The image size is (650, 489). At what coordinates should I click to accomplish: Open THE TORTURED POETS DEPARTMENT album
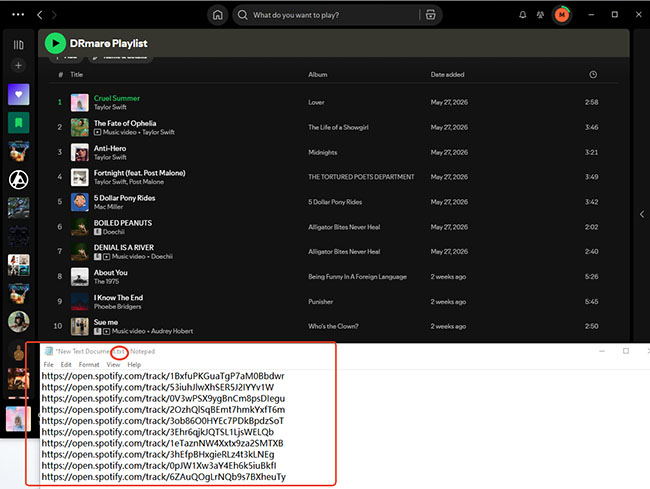(361, 177)
